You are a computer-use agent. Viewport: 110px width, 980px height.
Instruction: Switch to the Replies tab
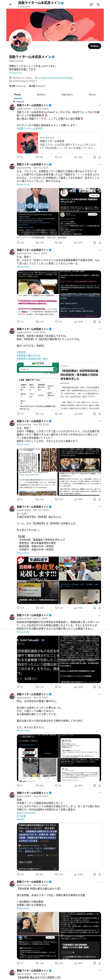coord(41,94)
